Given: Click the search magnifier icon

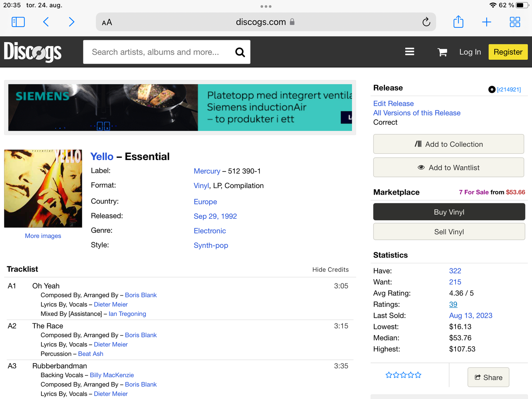Looking at the screenshot, I should (x=240, y=52).
